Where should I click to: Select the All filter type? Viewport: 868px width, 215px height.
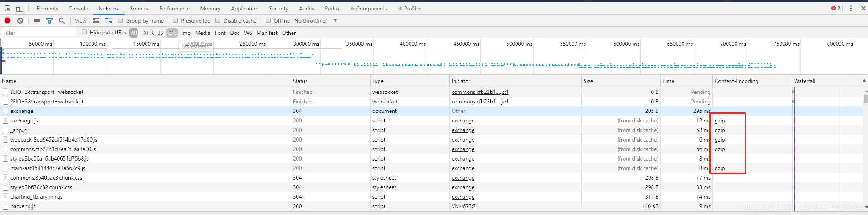click(x=133, y=33)
